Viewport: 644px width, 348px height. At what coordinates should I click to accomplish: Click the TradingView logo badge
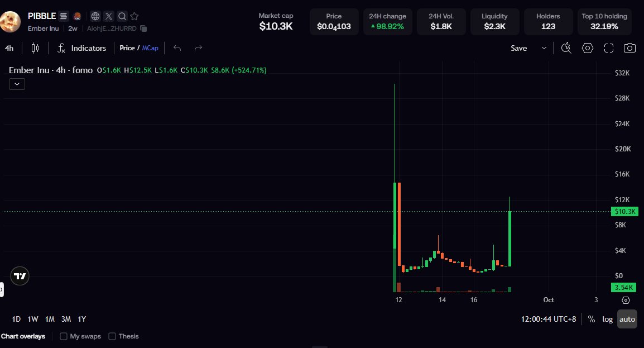20,276
